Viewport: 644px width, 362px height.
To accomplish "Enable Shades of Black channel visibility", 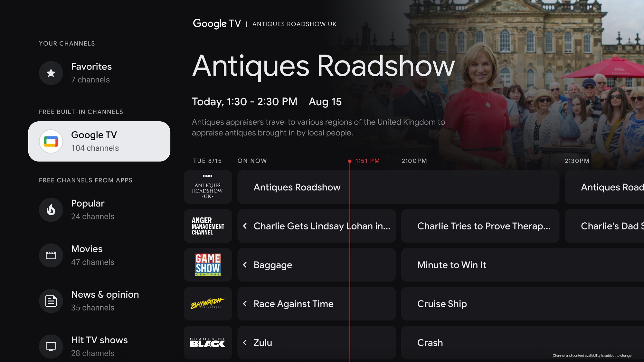I will (208, 343).
